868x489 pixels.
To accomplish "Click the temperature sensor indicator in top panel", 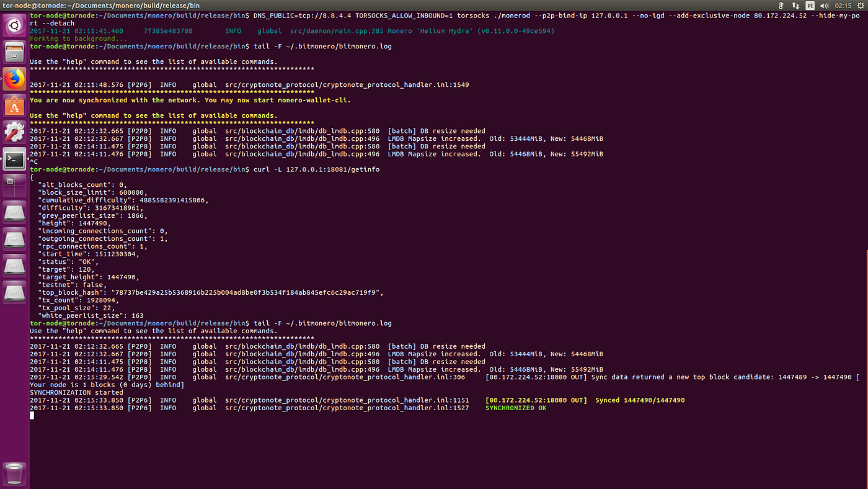I will point(781,5).
